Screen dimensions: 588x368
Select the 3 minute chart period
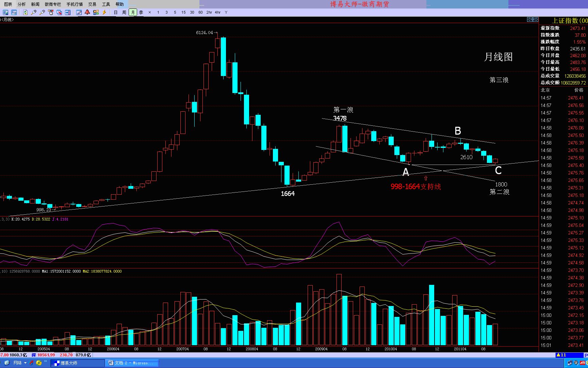pos(166,12)
